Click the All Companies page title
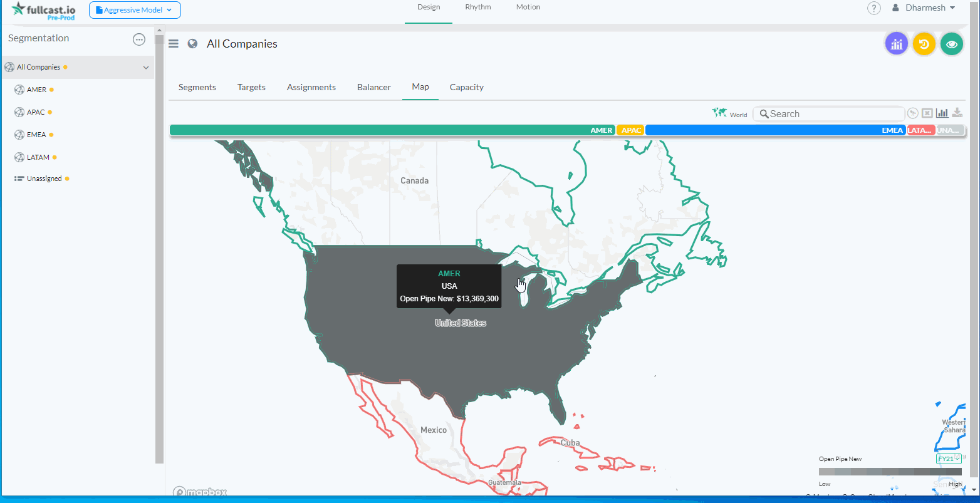 pos(242,44)
